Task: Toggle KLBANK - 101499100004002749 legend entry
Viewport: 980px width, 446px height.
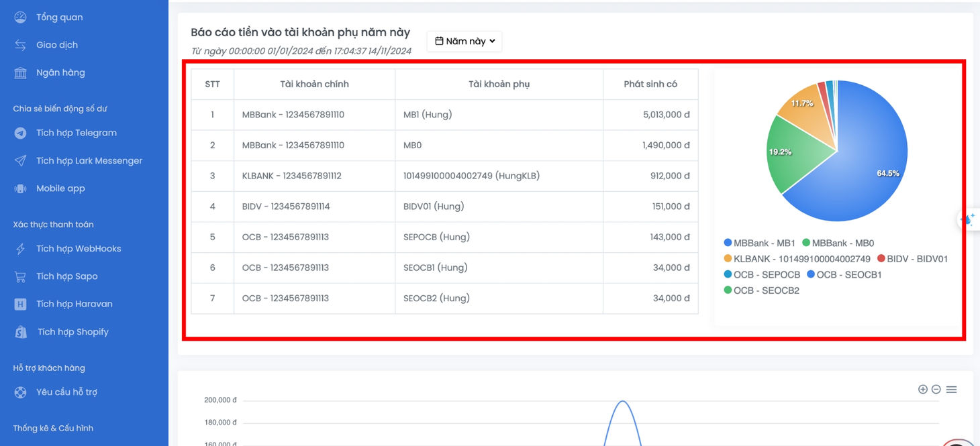Action: coord(797,259)
